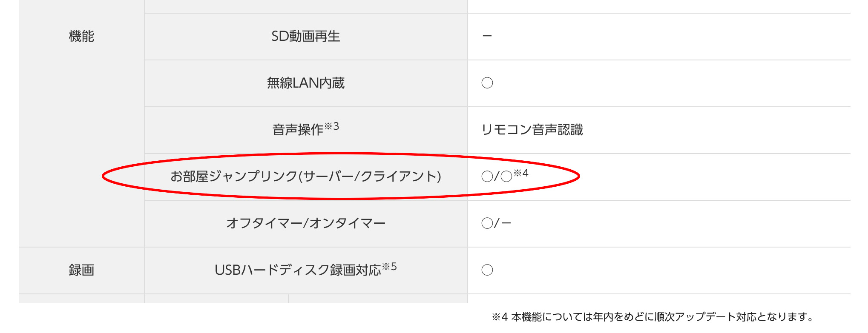Select the USBハードディスク録画対応 label
The height and width of the screenshot is (333, 868).
click(298, 270)
